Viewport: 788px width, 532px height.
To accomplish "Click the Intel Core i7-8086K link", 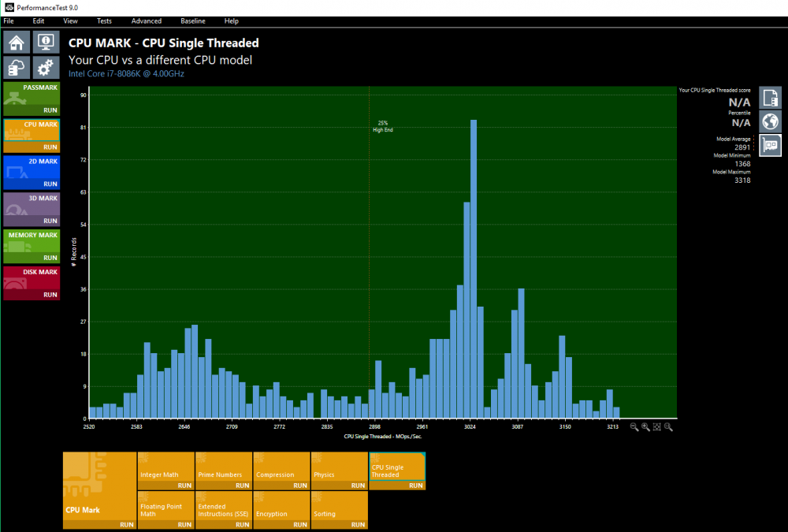I will [126, 73].
